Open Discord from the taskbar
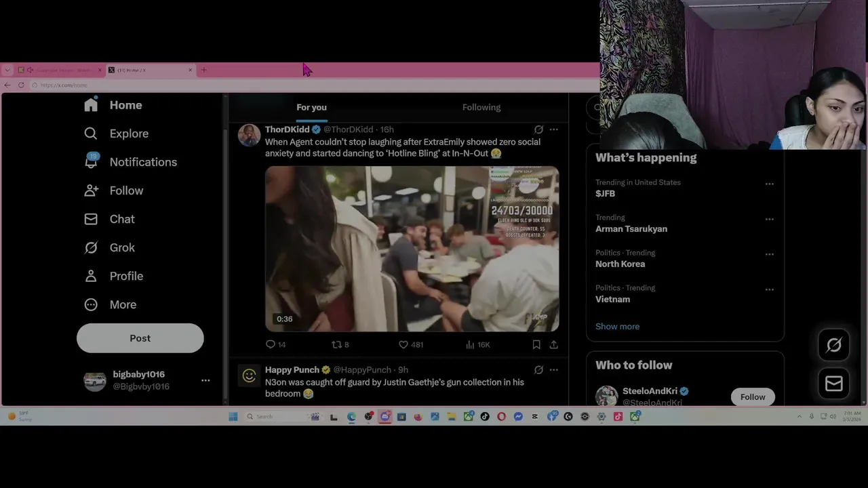The height and width of the screenshot is (488, 868). tap(384, 416)
